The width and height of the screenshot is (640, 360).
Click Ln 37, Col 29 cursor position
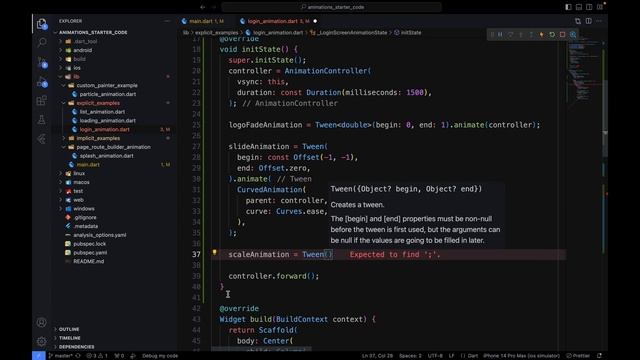[377, 356]
